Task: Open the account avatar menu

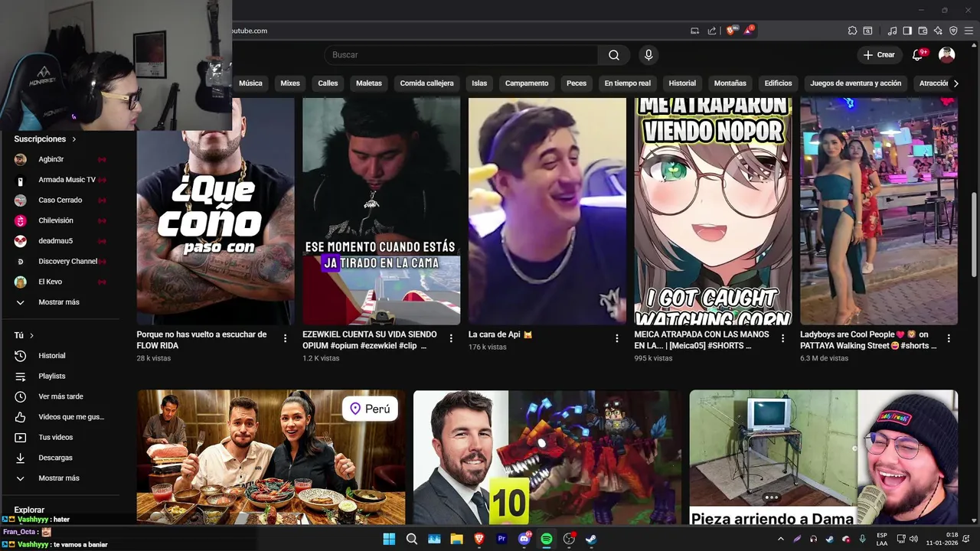Action: click(x=946, y=55)
